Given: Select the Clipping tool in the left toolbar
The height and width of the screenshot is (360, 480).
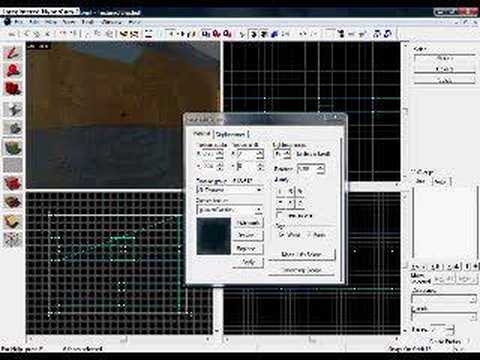Looking at the screenshot, I should coord(13,221).
